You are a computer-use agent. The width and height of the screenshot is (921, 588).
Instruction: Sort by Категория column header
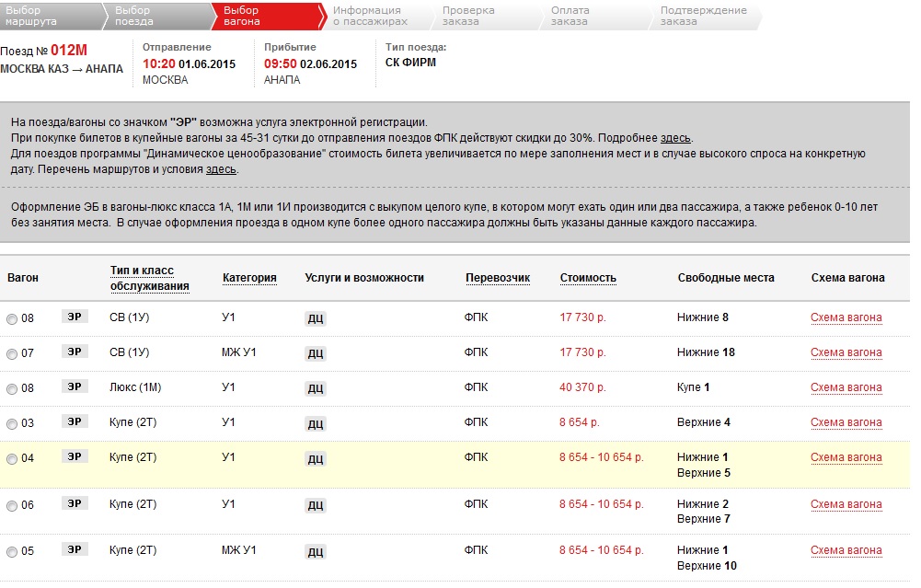point(249,278)
